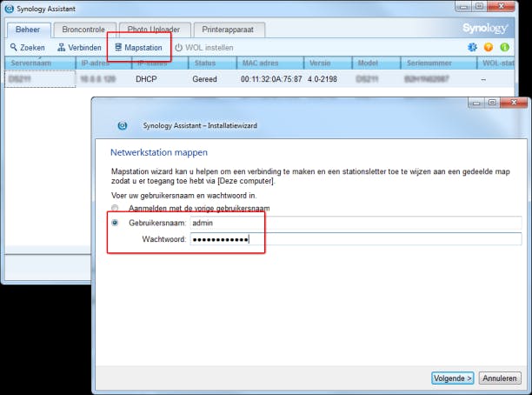This screenshot has width=532, height=395.
Task: Launch the Mapstation drive mapping tool
Action: click(138, 48)
